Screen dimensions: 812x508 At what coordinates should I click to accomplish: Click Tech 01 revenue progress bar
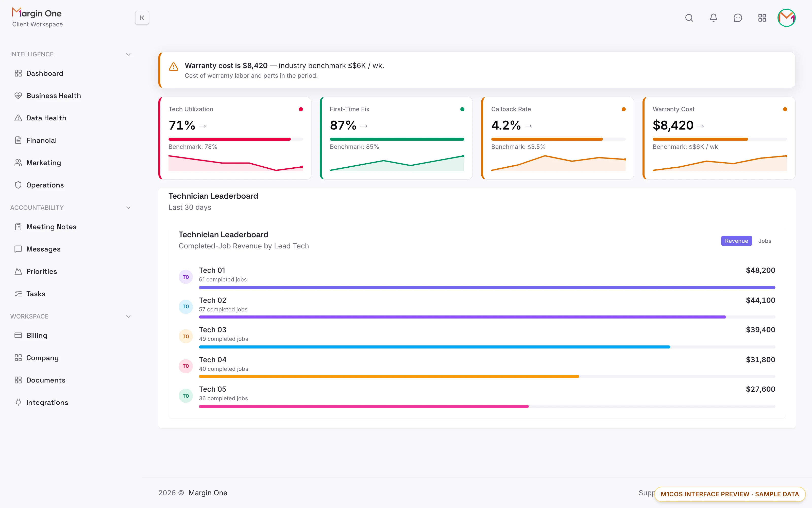pyautogui.click(x=487, y=288)
